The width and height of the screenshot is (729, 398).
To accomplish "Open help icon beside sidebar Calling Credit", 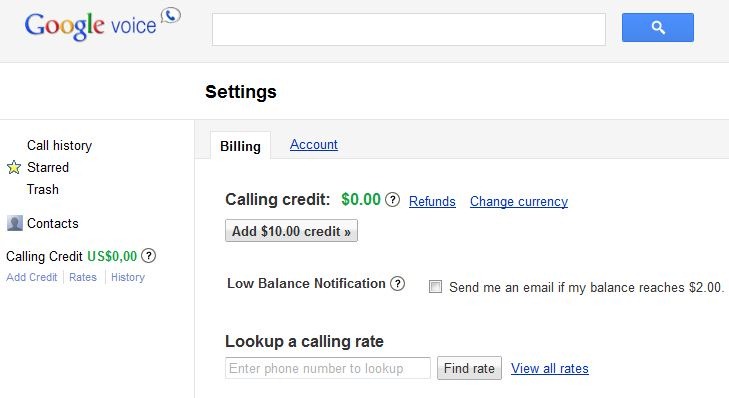I will 148,256.
